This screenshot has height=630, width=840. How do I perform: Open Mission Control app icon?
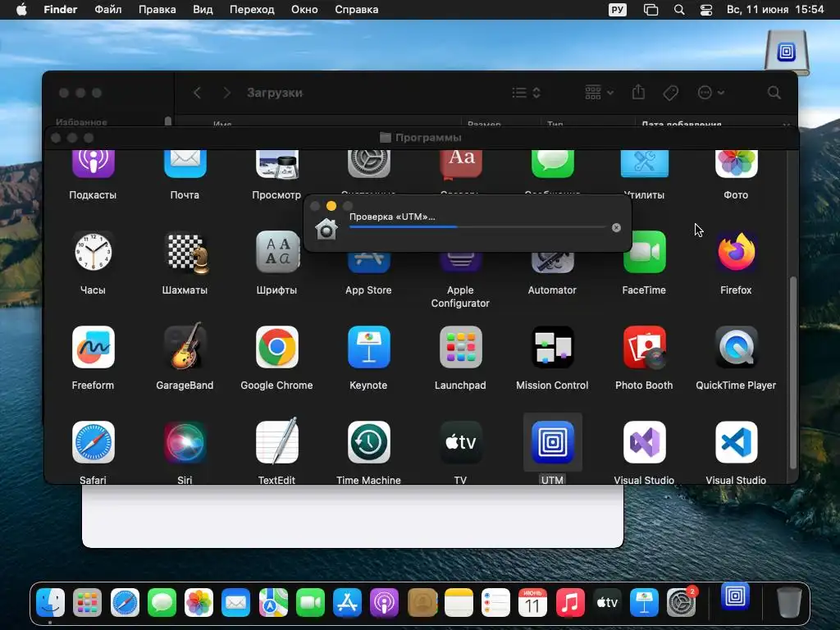(552, 347)
